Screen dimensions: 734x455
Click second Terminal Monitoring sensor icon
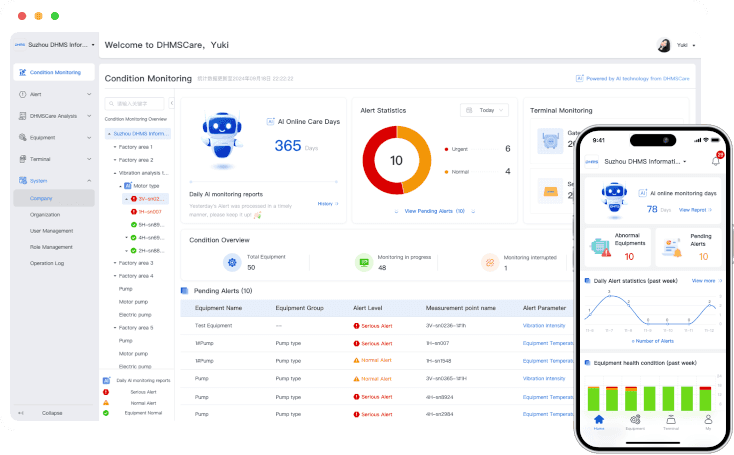tap(550, 191)
